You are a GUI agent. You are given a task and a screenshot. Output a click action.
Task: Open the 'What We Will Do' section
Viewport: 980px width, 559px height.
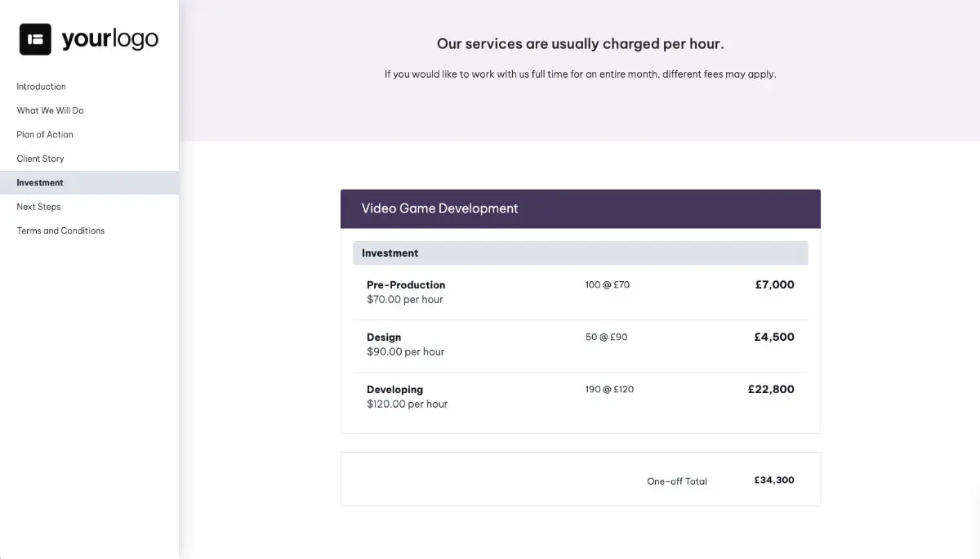click(50, 110)
